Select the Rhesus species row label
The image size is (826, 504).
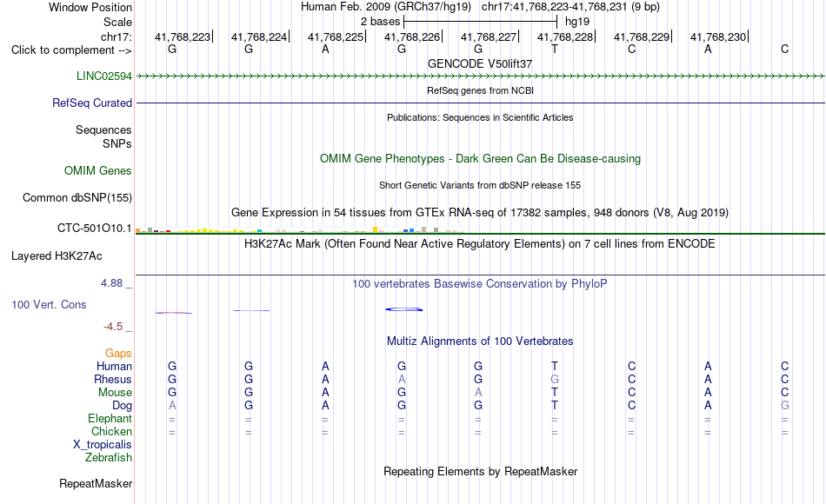[x=113, y=379]
